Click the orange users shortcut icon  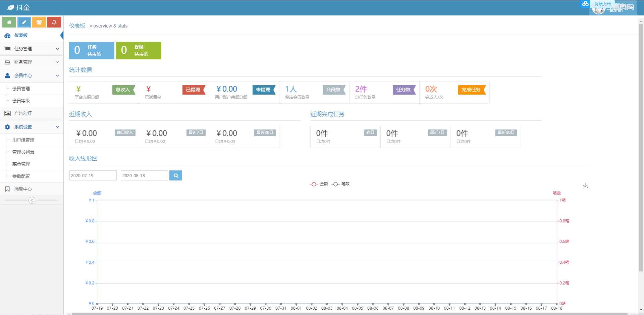tap(39, 22)
